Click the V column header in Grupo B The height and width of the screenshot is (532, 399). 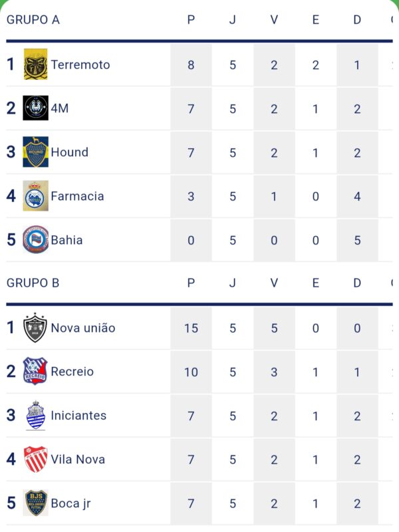pos(274,283)
